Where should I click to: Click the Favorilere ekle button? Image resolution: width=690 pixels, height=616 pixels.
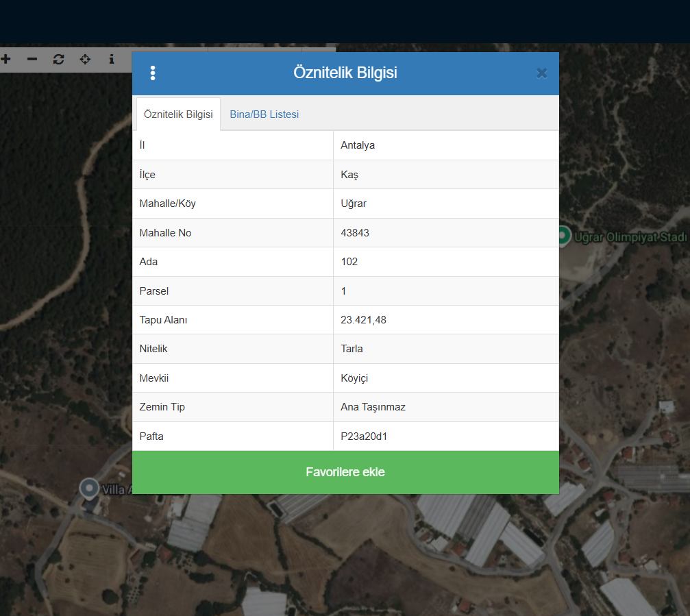345,472
